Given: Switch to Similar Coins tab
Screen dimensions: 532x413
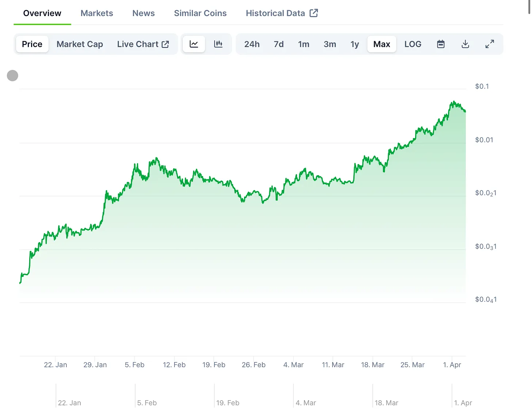Looking at the screenshot, I should point(200,13).
